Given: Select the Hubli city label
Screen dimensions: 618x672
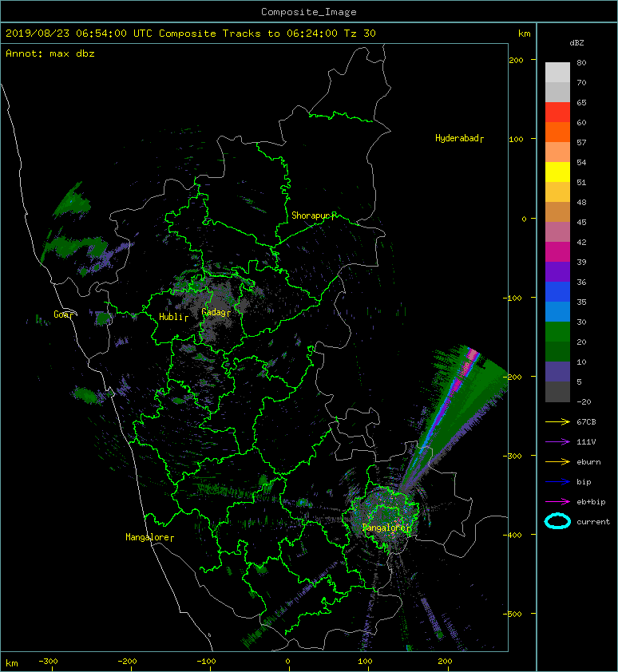Looking at the screenshot, I should [173, 317].
